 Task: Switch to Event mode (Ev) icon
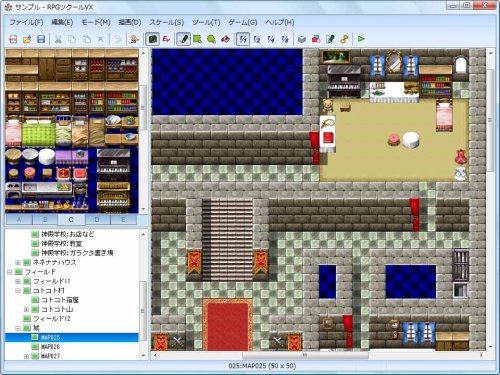tap(166, 39)
